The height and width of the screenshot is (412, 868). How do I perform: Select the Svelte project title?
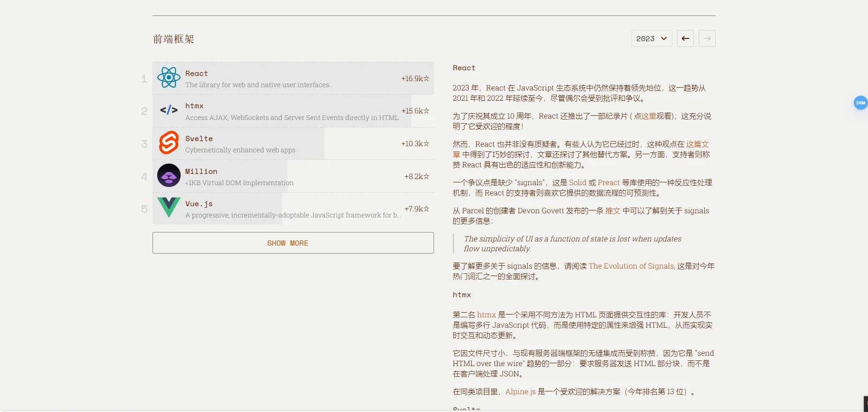(199, 139)
